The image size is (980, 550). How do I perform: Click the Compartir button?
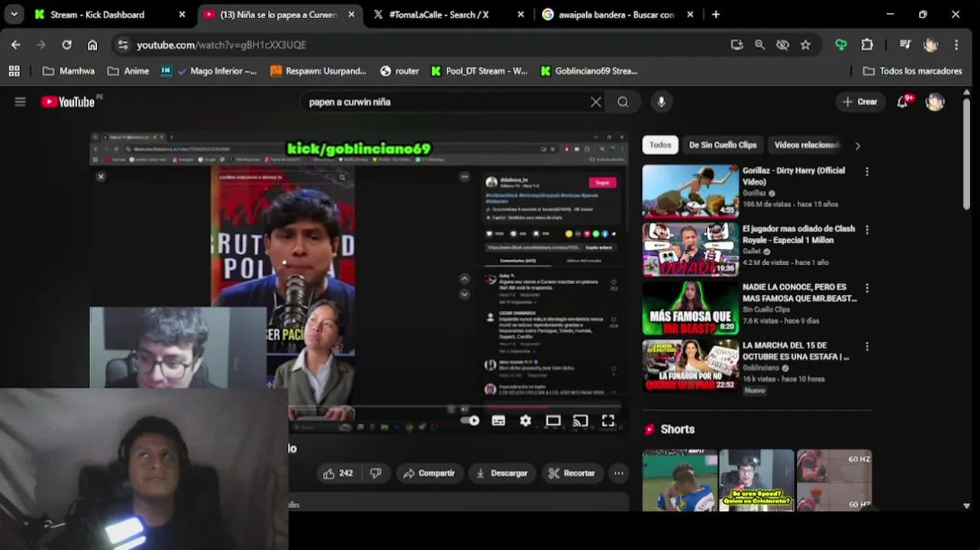429,473
